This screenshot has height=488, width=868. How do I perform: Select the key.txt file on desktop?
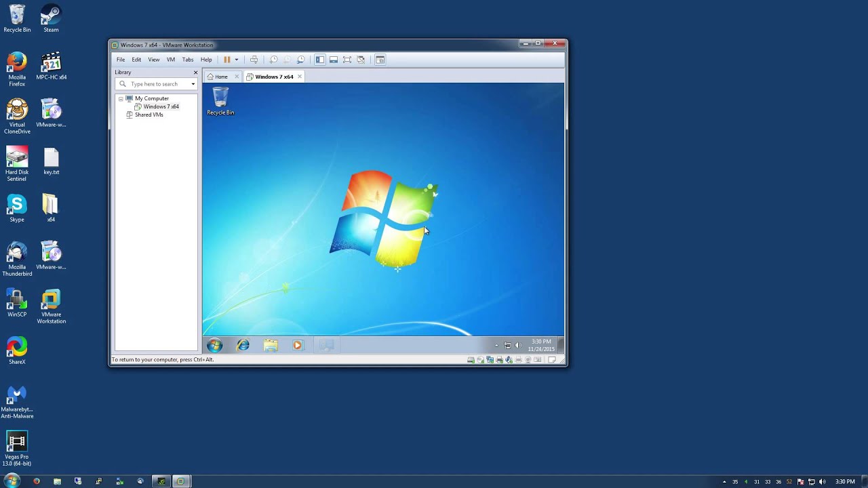[51, 161]
